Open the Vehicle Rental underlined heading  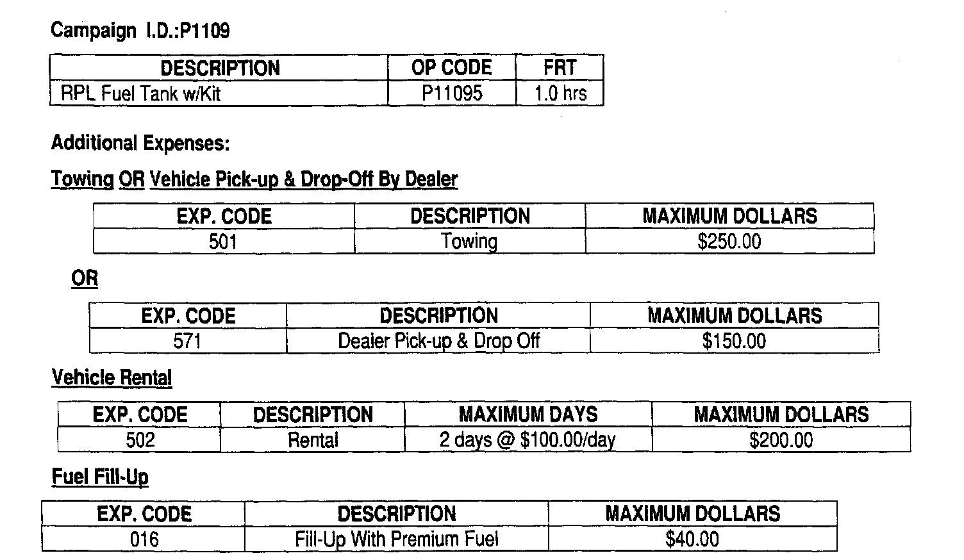pos(112,377)
